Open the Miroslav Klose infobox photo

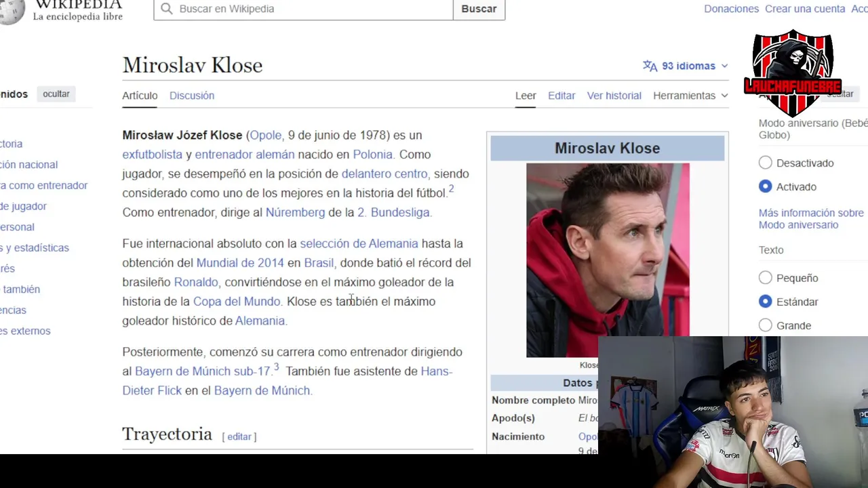click(608, 260)
